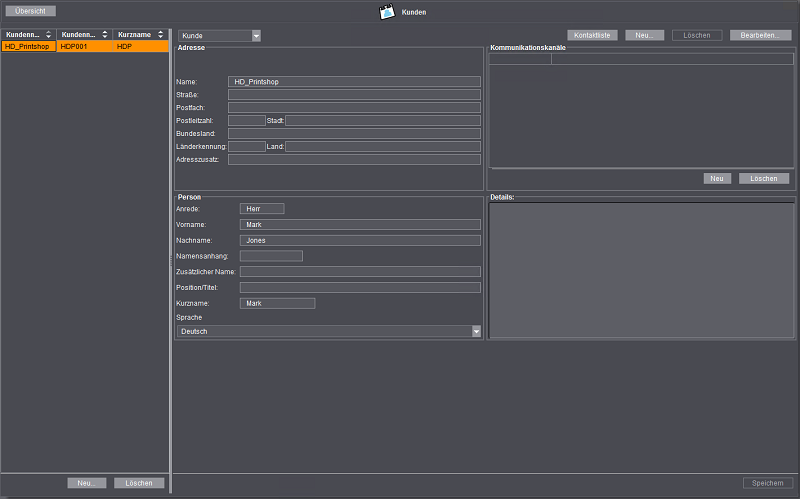Click the Straße input field
Screen dimensions: 800x499
(354, 95)
